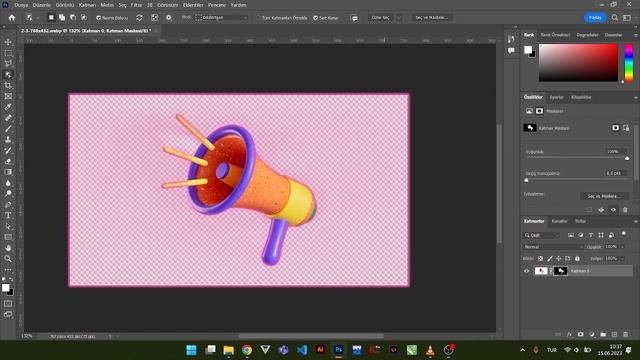Select the Object Selection tool in toolbox
Image resolution: width=640 pixels, height=360 pixels.
pyautogui.click(x=8, y=75)
